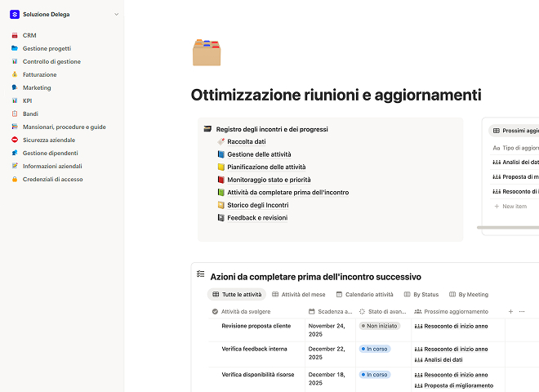Switch to the By Meeting board tab
This screenshot has width=539, height=392.
click(469, 294)
